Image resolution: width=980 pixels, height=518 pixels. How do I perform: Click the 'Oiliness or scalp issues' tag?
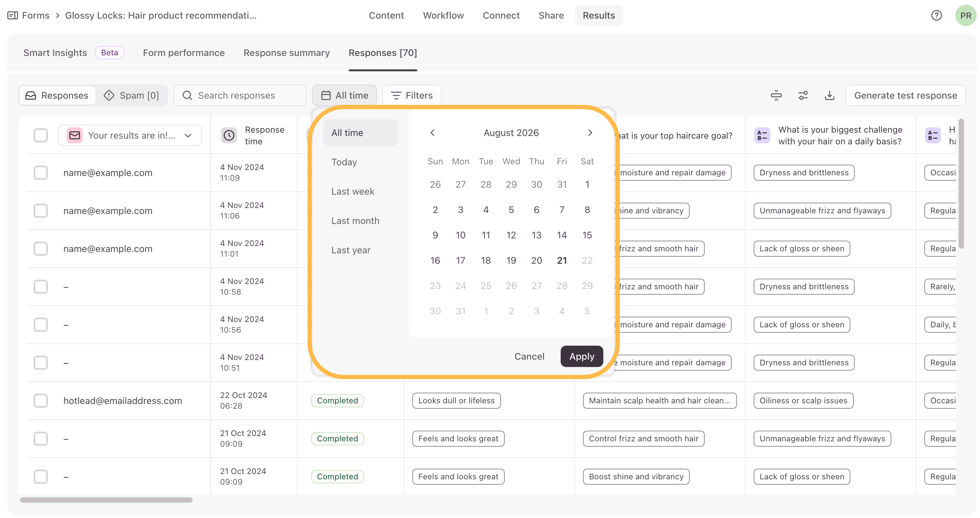tap(803, 401)
